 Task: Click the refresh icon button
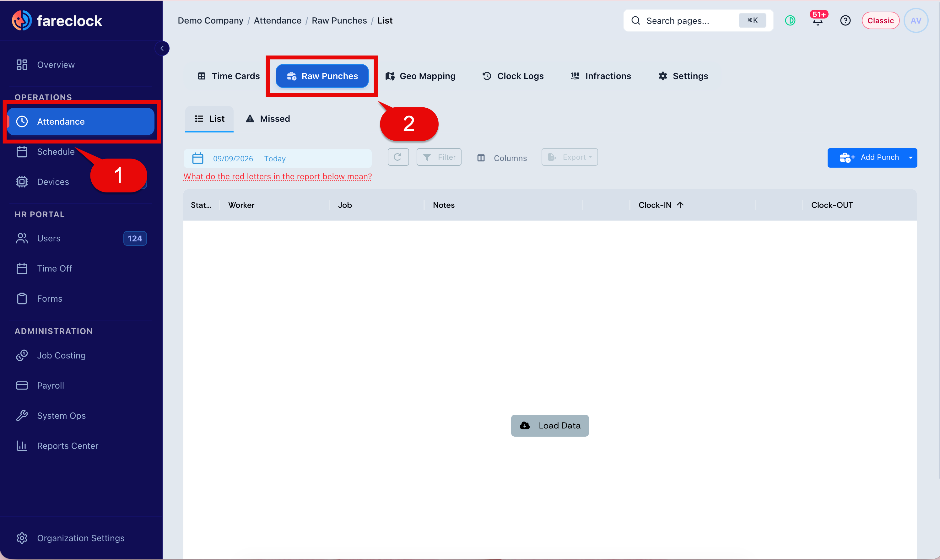coord(398,157)
